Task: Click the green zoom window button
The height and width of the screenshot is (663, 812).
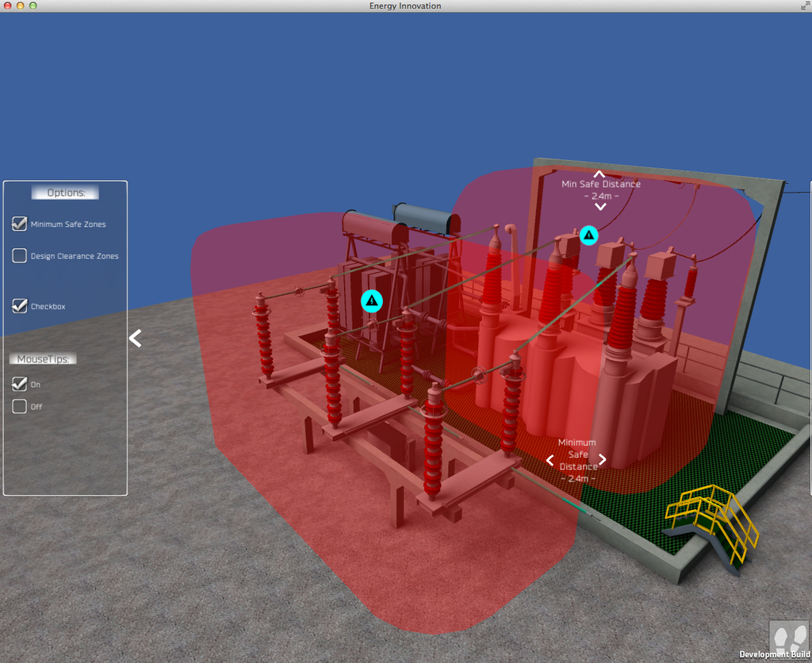Action: click(33, 6)
